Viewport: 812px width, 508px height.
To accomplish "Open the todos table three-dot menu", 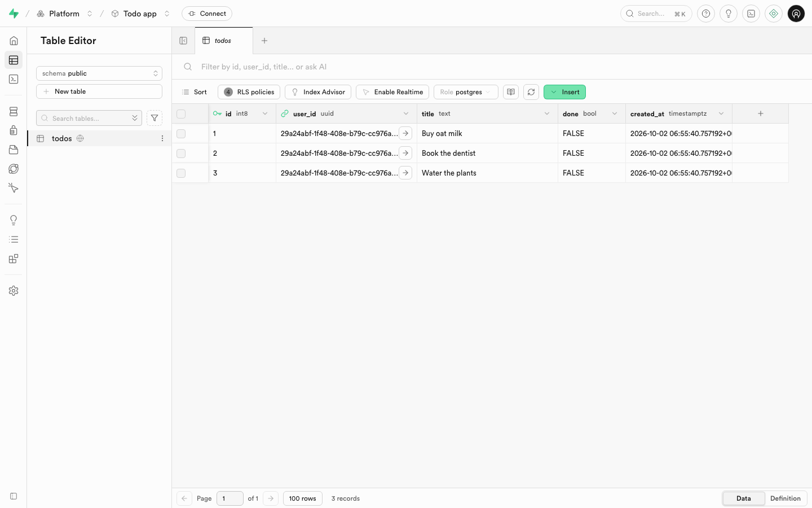I will 162,138.
